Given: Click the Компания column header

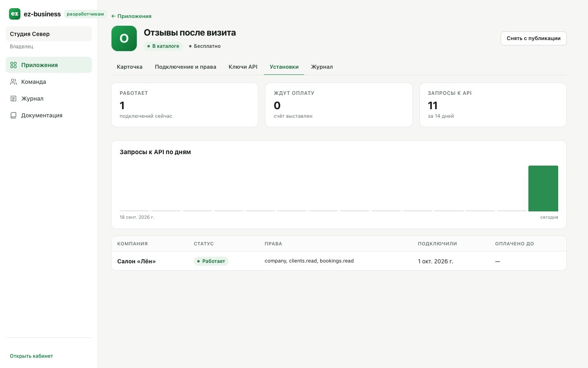Looking at the screenshot, I should click(x=132, y=244).
